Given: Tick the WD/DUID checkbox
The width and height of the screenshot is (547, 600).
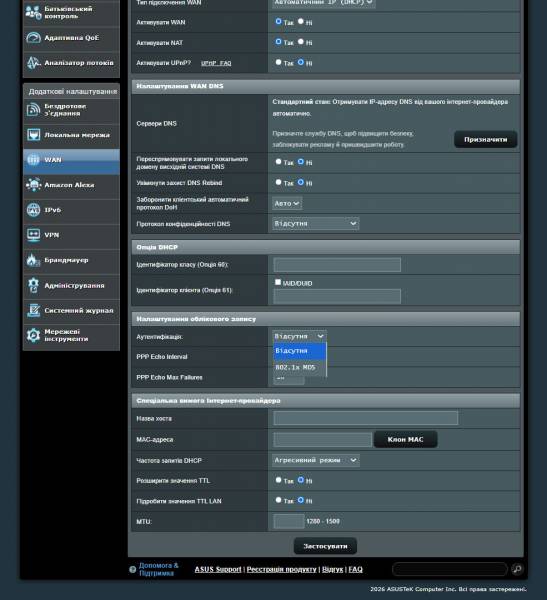Looking at the screenshot, I should pos(278,282).
